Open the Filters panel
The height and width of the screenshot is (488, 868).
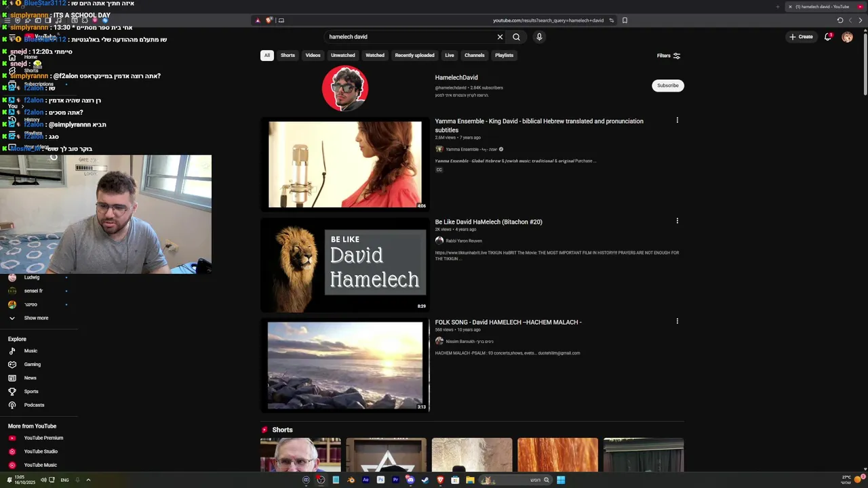pyautogui.click(x=669, y=56)
